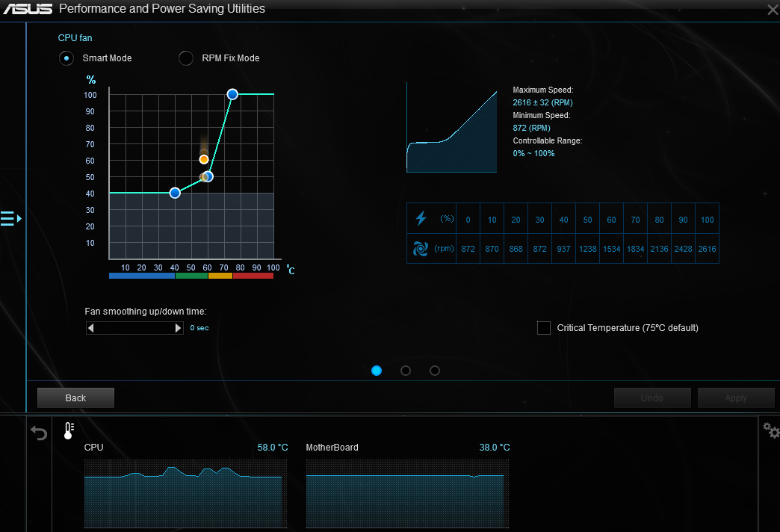Click the Undo button

[651, 398]
